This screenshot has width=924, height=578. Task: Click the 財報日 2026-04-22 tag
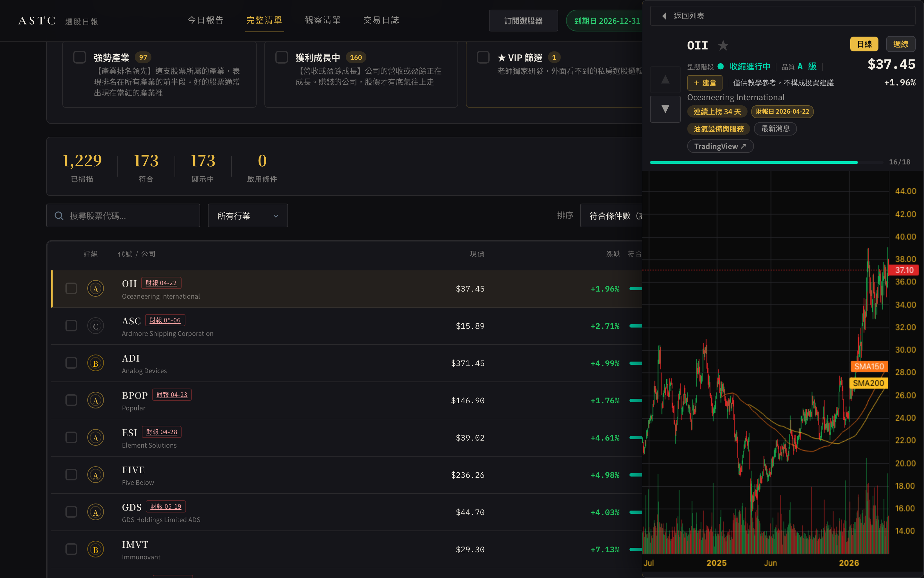(x=782, y=112)
